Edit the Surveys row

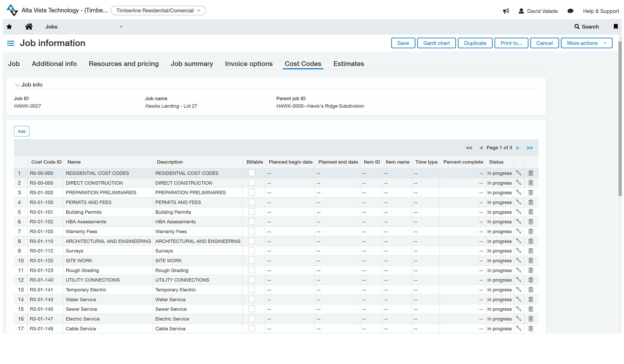[518, 251]
